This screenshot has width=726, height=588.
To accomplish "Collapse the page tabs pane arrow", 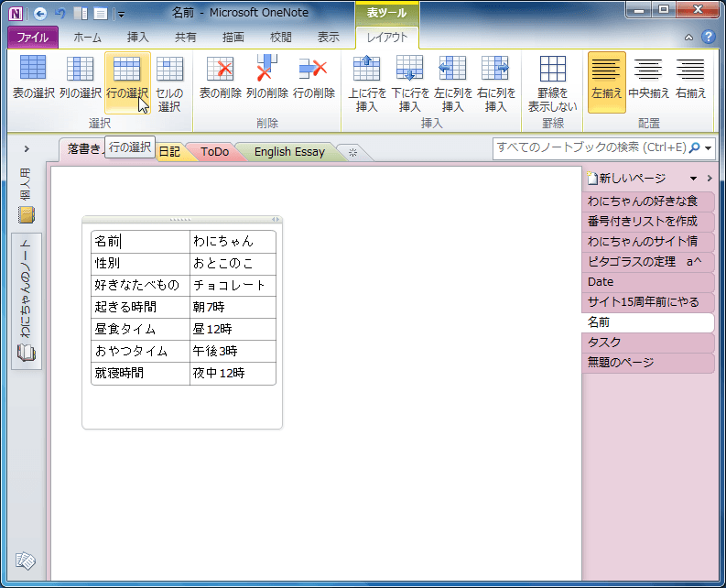I will point(710,179).
